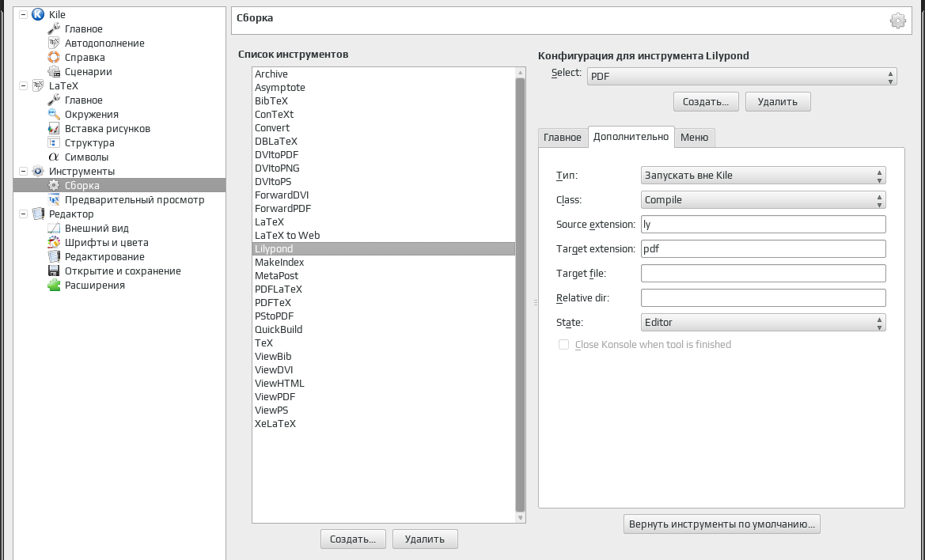Collapse the Kile tree section
Image resolution: width=925 pixels, height=560 pixels.
(23, 14)
